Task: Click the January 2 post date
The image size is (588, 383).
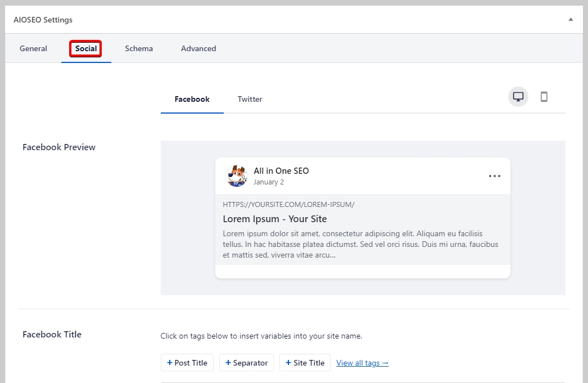Action: pos(269,182)
